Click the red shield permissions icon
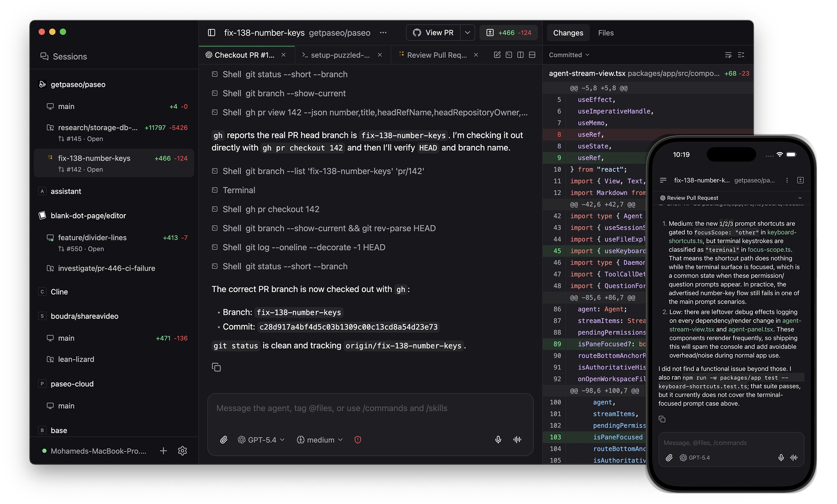This screenshot has width=837, height=504. [x=358, y=440]
